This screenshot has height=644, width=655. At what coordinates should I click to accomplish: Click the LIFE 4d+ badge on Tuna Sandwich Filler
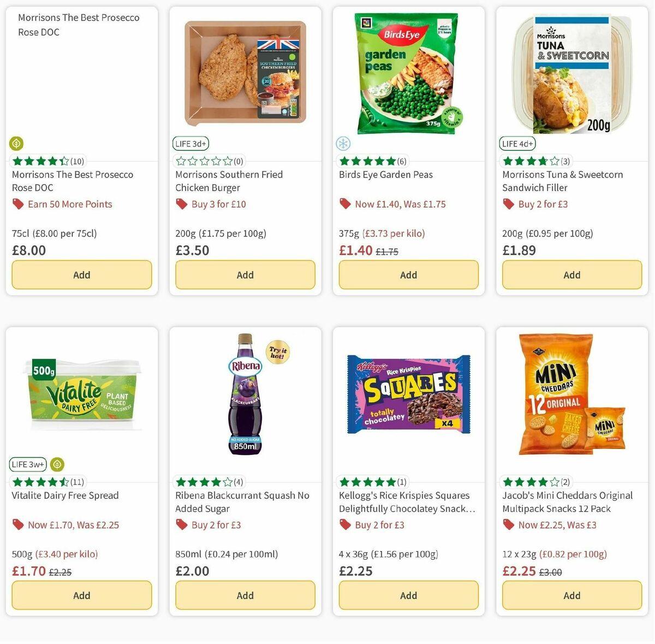coord(517,143)
